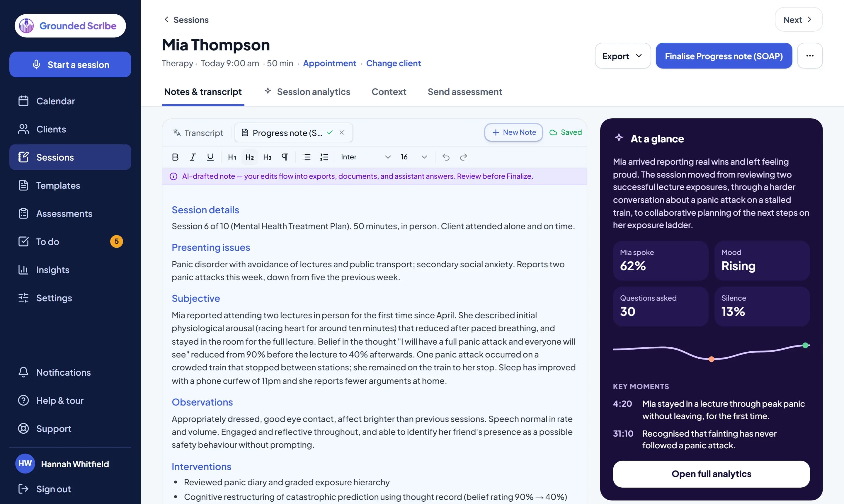
Task: Click the Saved cloud status
Action: 566,132
